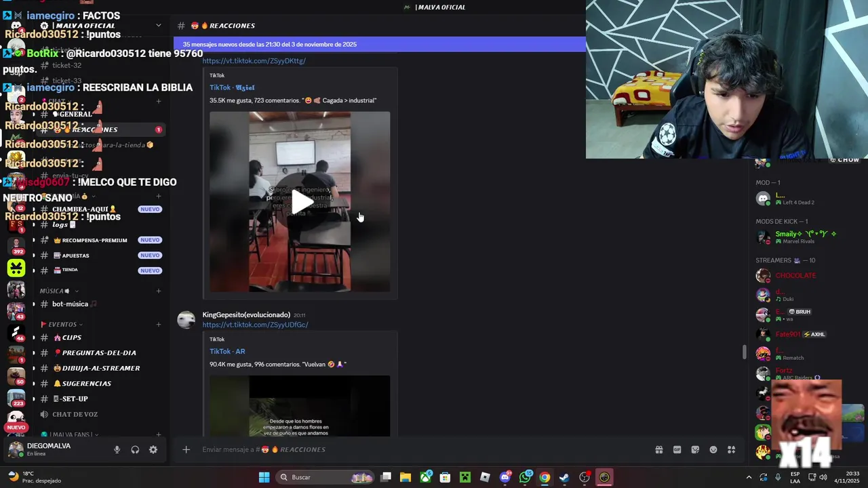The width and height of the screenshot is (868, 488).
Task: Add channel to MALVA FANS category plus
Action: tap(159, 434)
